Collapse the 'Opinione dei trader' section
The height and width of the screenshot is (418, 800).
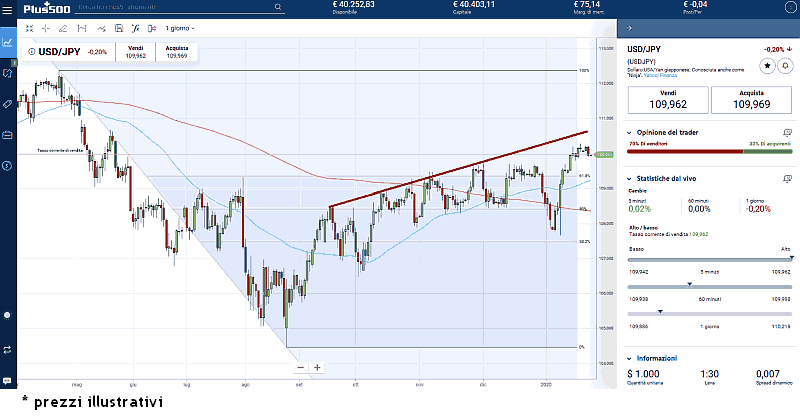coord(628,131)
